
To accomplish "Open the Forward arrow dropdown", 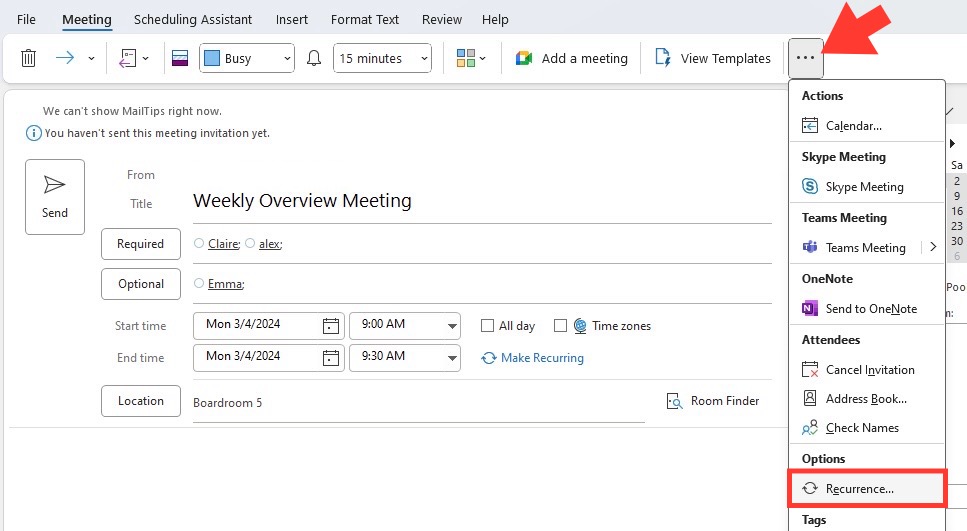I will [x=91, y=59].
